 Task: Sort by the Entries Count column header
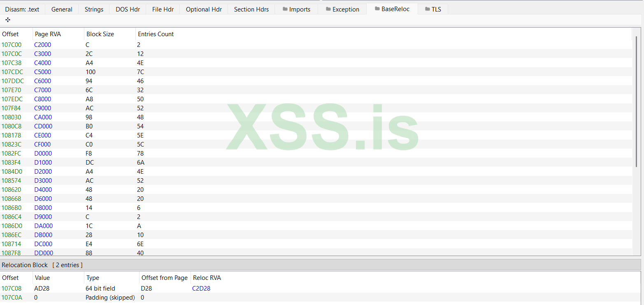coord(156,34)
